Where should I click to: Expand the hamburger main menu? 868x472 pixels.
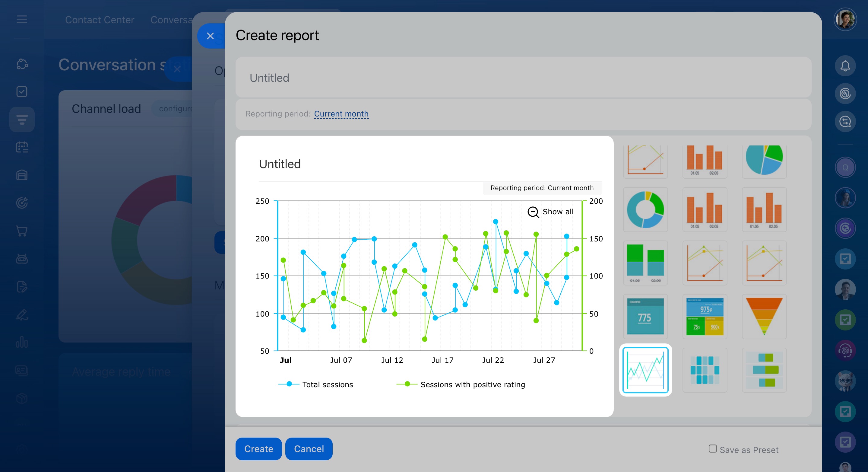[x=22, y=19]
